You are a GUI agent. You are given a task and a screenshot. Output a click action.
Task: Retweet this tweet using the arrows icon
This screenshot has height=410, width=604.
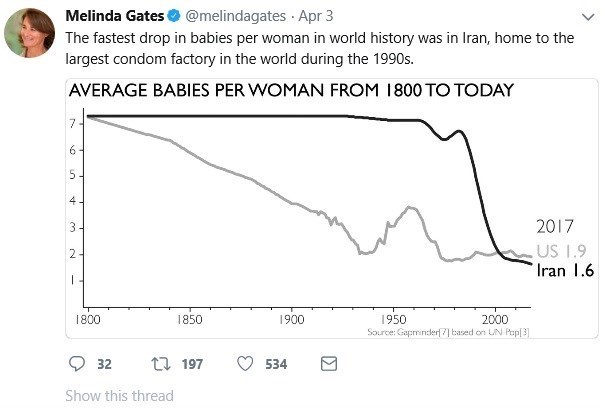click(x=158, y=364)
